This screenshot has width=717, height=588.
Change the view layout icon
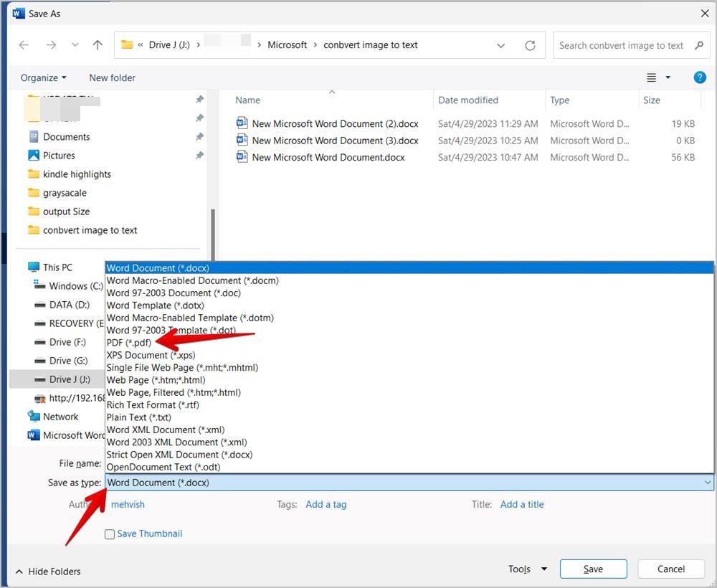point(652,77)
